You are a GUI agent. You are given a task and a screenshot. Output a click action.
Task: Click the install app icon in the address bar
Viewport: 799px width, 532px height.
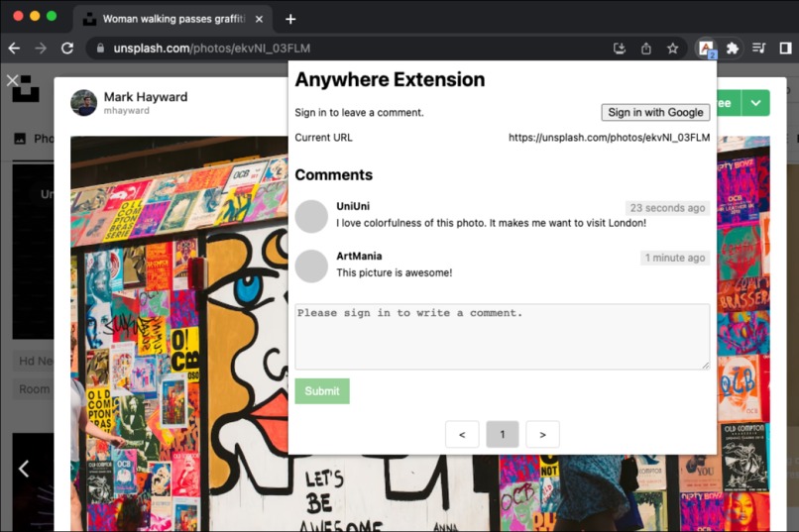(620, 49)
